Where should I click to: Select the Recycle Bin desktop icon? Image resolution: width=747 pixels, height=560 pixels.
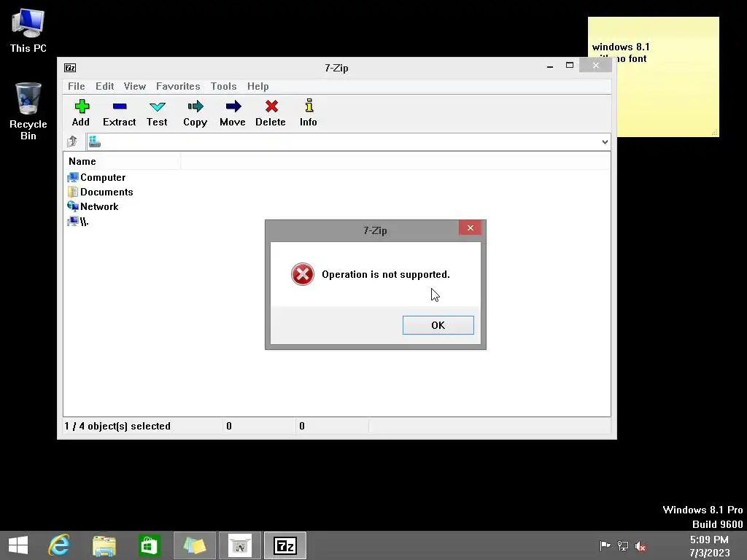(28, 112)
